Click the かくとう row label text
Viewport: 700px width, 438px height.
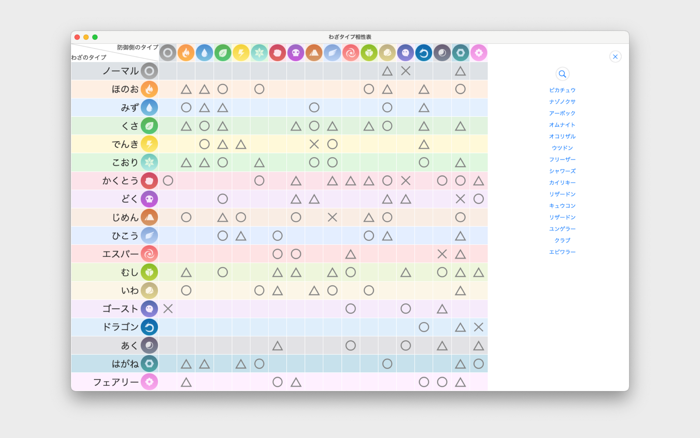click(x=121, y=181)
